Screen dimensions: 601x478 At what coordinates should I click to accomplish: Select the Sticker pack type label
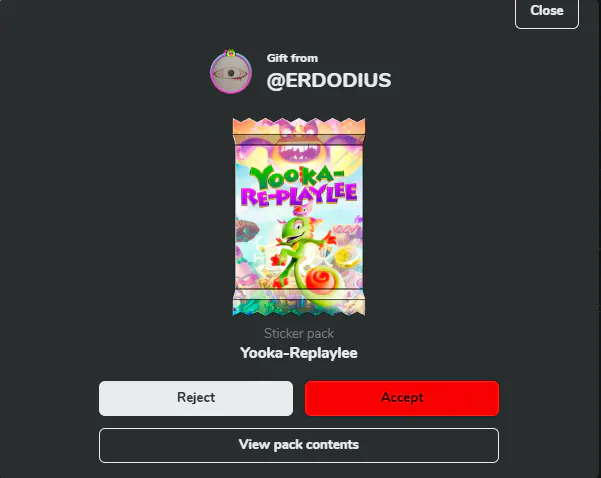click(x=299, y=333)
